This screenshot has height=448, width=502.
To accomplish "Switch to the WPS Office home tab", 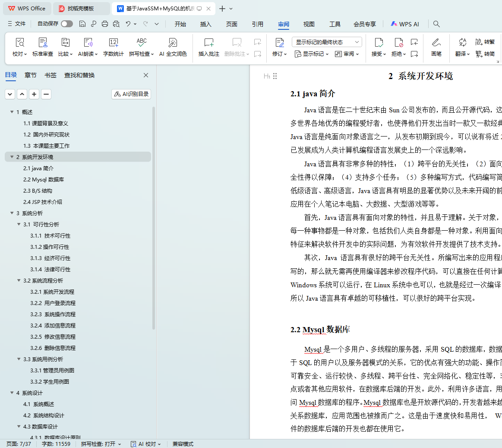I will pyautogui.click(x=27, y=9).
